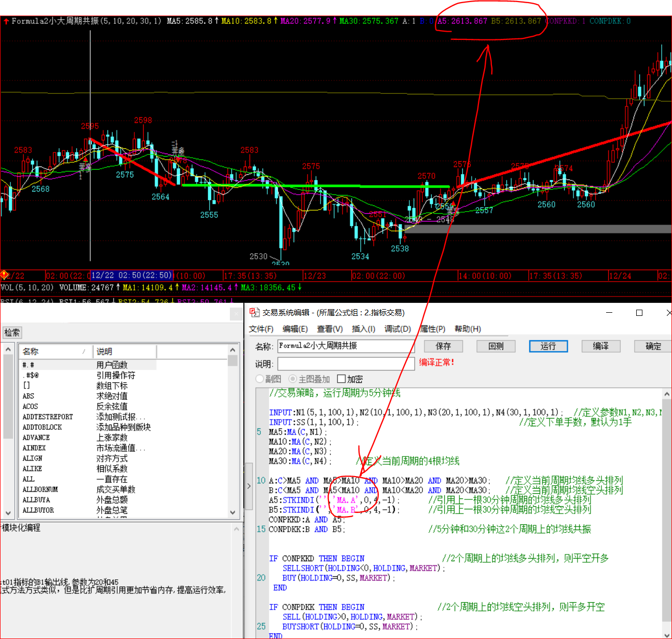Click the 回测 backtest button
The height and width of the screenshot is (639, 672).
pyautogui.click(x=496, y=346)
